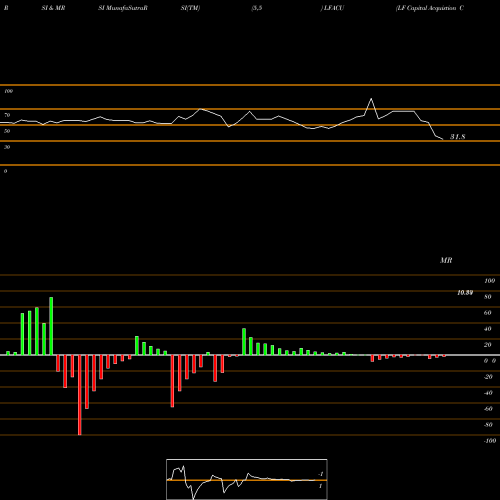Screen dimensions: 500x500
Task: Click the MR axis label -100
Action: 490,441
